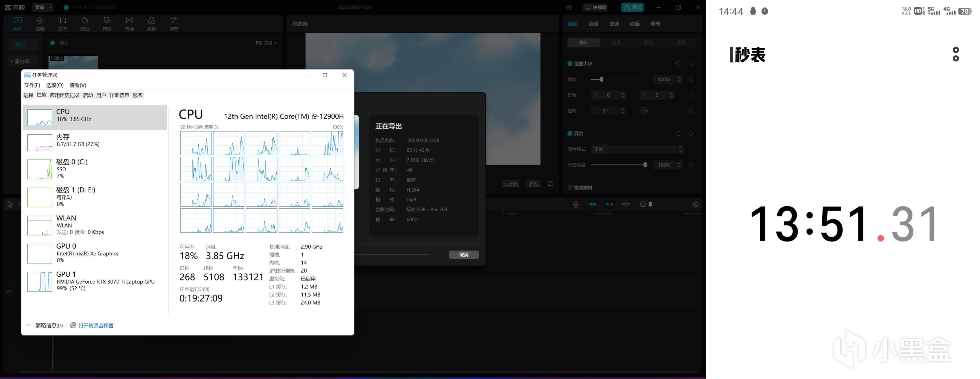This screenshot has width=980, height=379.
Task: Enable the 视频防抖 checkbox
Action: (570, 187)
